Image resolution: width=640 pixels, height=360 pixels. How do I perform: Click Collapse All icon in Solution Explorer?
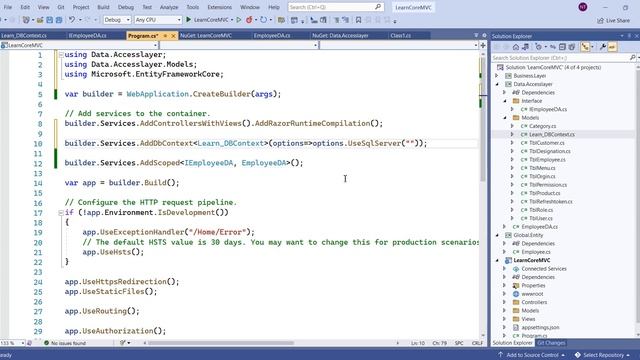coord(562,47)
